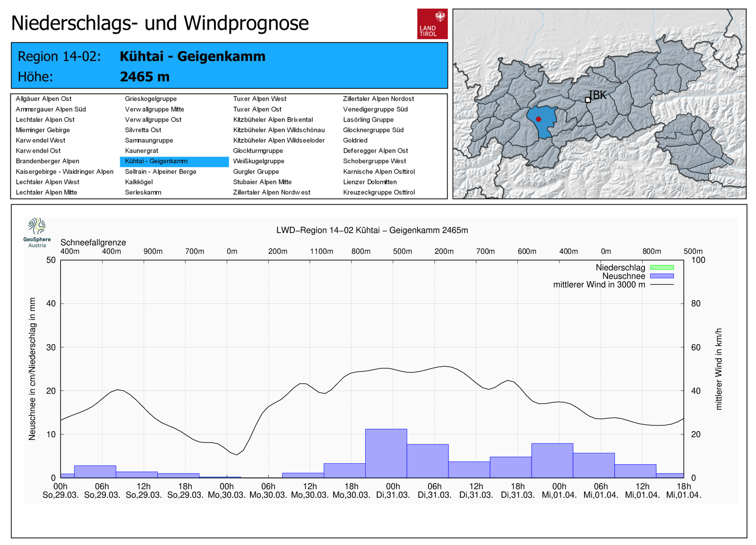Image resolution: width=756 pixels, height=545 pixels.
Task: Click the green Niederschlag legend swatch
Action: point(661,268)
